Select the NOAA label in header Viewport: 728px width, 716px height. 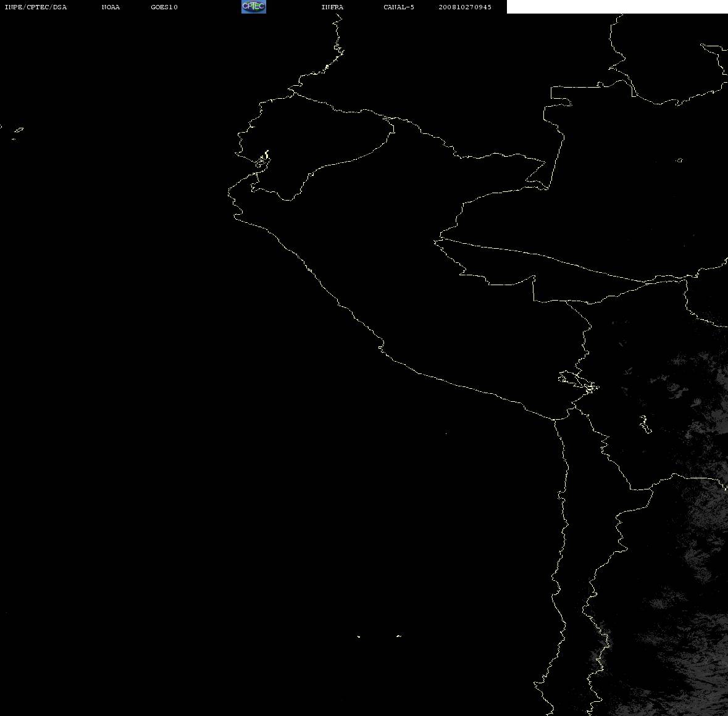111,7
